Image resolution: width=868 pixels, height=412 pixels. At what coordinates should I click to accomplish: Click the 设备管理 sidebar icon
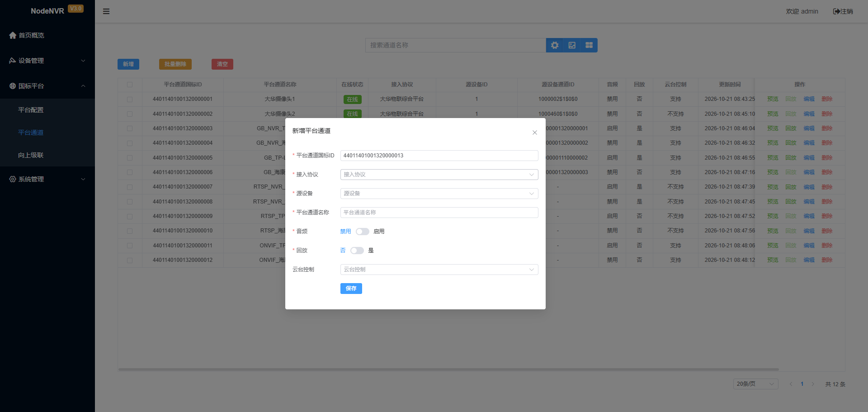(x=13, y=61)
